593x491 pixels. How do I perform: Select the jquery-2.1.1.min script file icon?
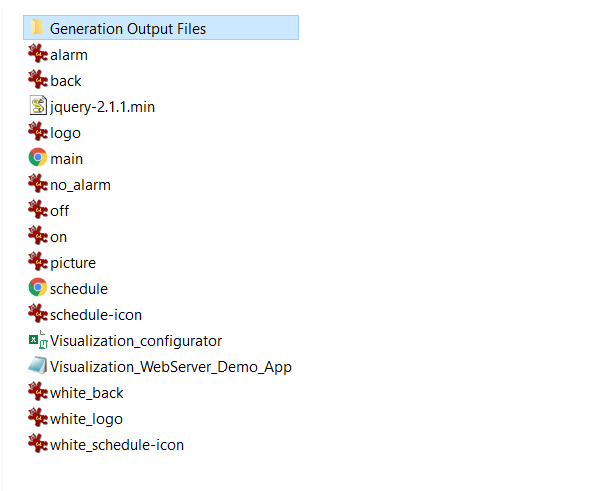click(38, 106)
